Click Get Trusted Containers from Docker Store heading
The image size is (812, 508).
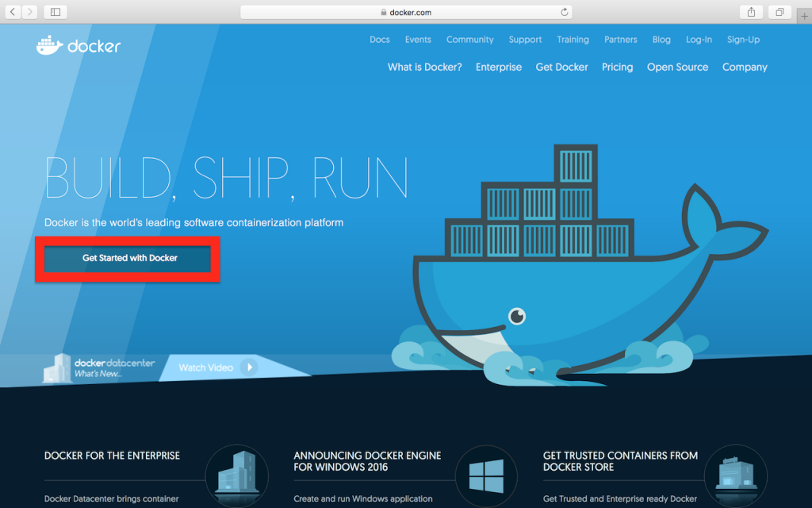click(620, 461)
